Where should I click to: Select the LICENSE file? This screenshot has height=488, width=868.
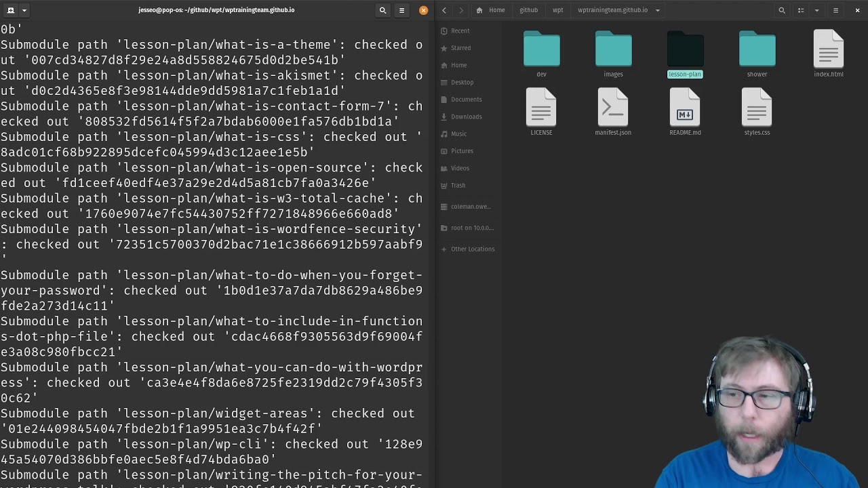click(x=541, y=113)
